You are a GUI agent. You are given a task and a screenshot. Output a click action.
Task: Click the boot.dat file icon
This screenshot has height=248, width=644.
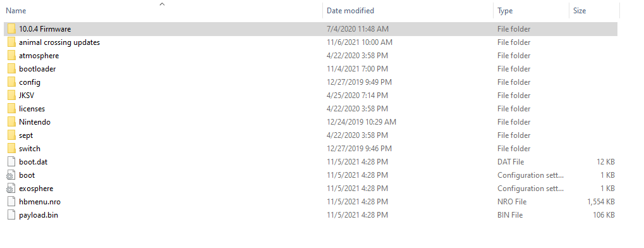(x=11, y=162)
